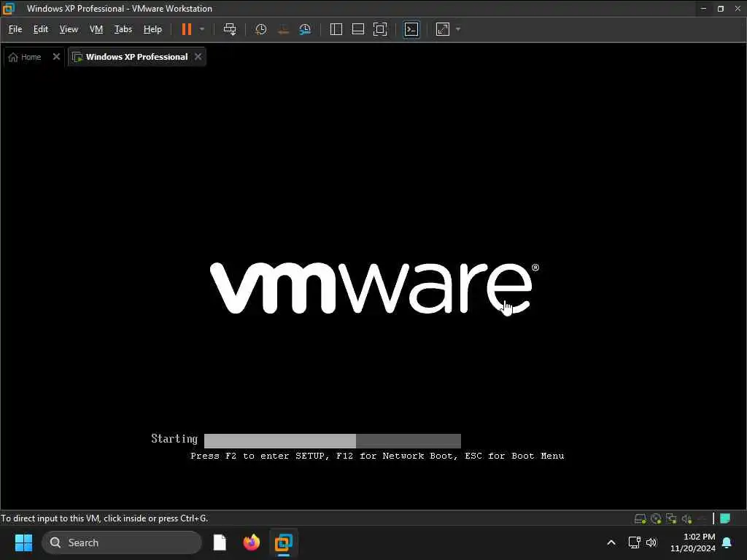Take a snapshot of the VM
The height and width of the screenshot is (560, 747).
(260, 29)
